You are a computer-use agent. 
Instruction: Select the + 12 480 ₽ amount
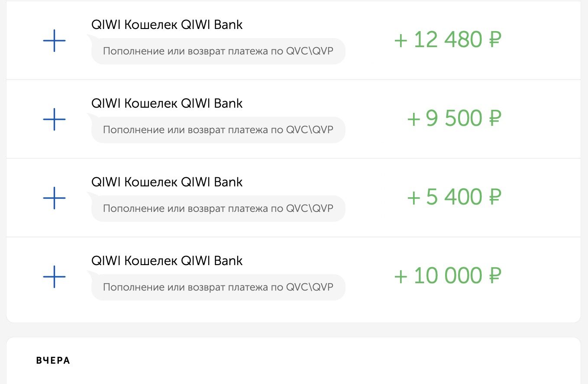coord(447,40)
